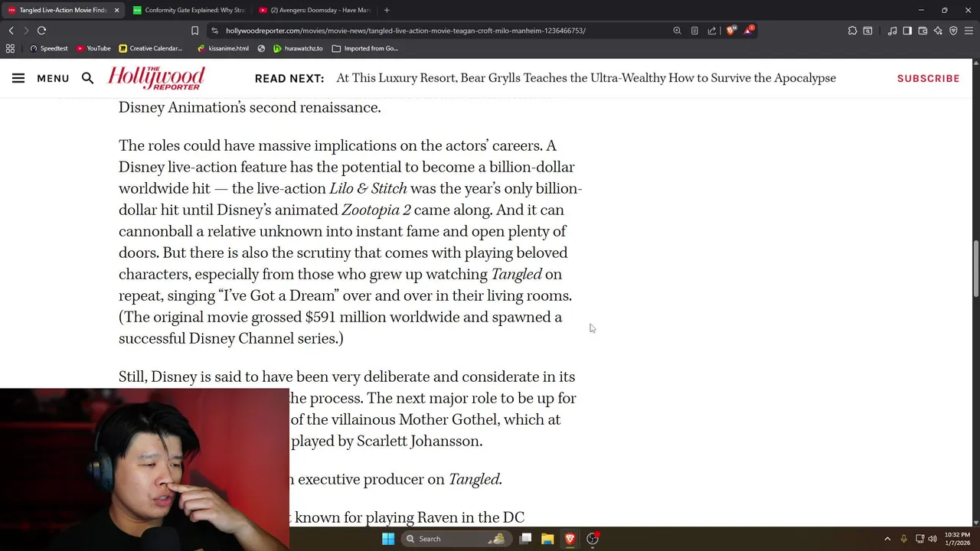Click the taskbar Search box

coord(456,539)
